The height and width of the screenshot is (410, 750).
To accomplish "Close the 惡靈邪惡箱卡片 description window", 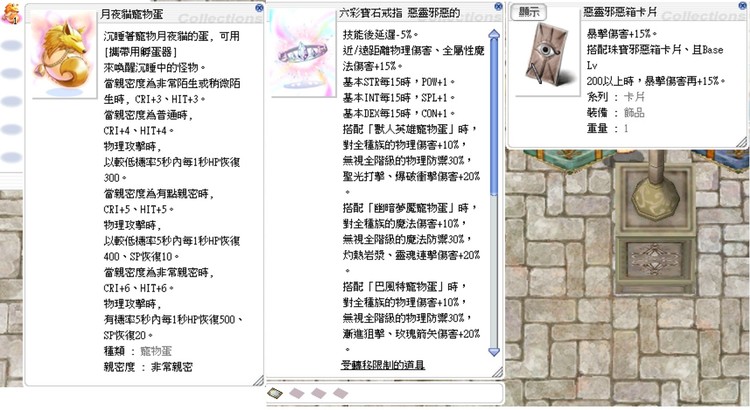I will click(x=742, y=6).
